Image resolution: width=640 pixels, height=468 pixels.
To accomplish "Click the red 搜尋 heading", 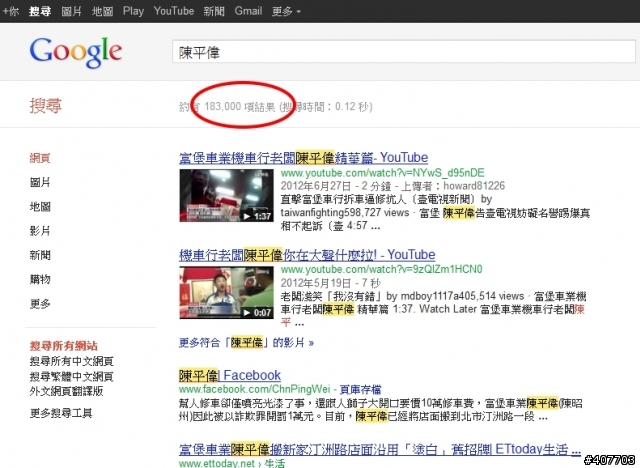I will pyautogui.click(x=45, y=106).
